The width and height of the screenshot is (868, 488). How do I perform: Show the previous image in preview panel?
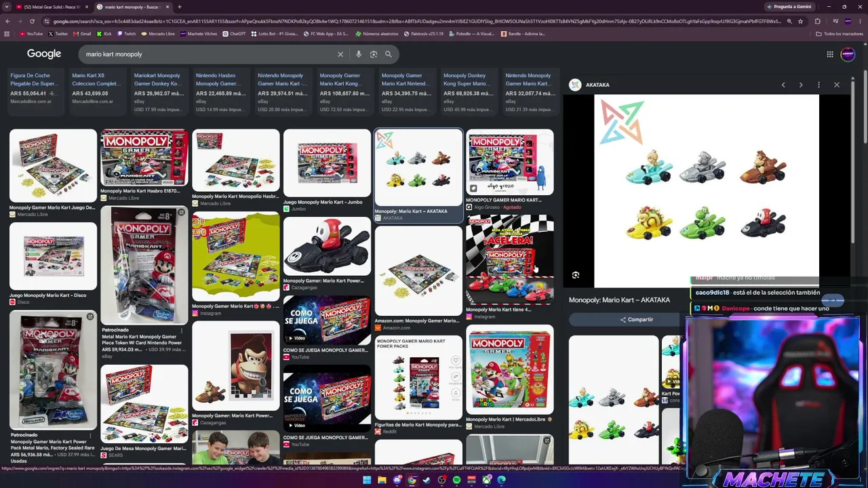(783, 85)
